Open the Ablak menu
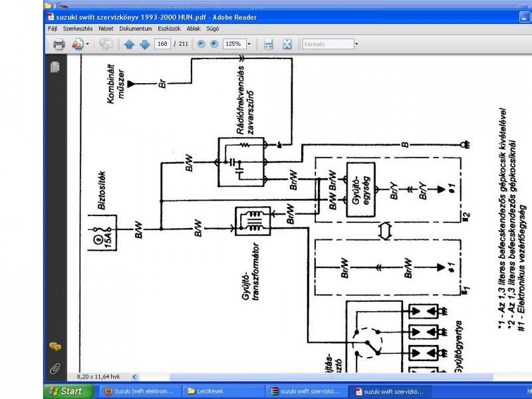The width and height of the screenshot is (532, 399). tap(194, 29)
